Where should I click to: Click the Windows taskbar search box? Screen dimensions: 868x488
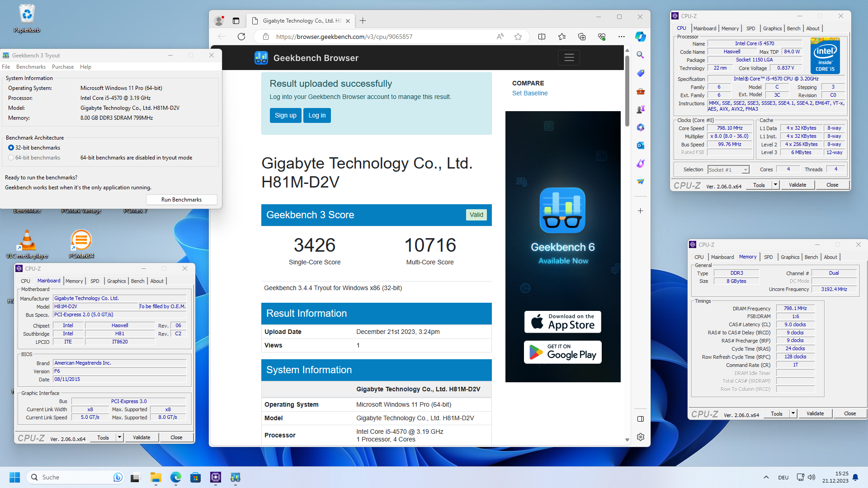click(75, 477)
